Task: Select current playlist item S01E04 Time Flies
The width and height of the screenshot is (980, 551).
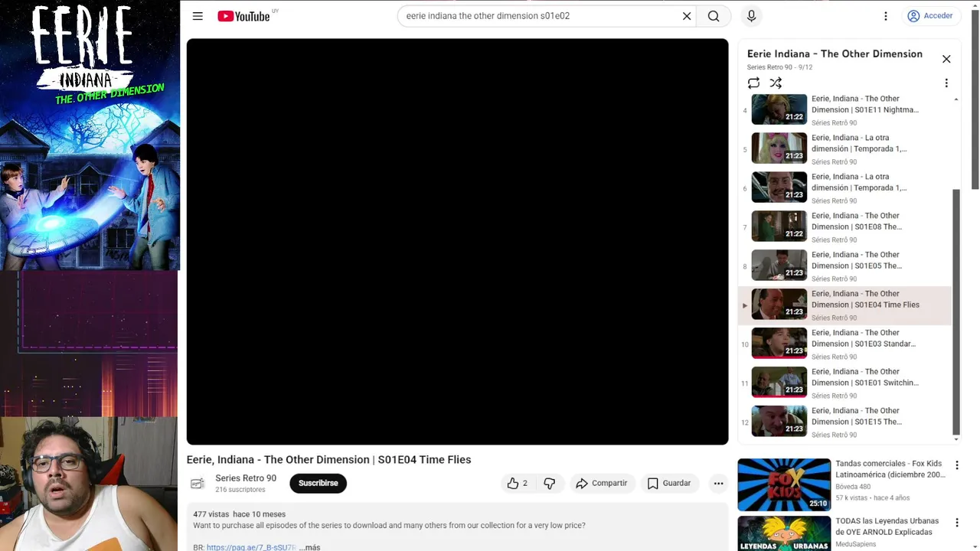Action: 844,305
